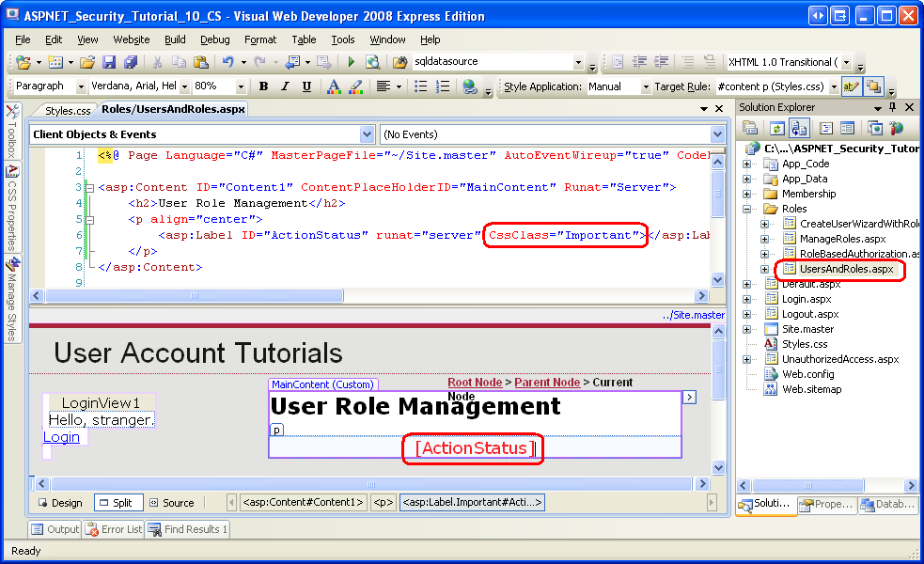Click the Decrease Indent icon
The height and width of the screenshot is (564, 924).
pyautogui.click(x=639, y=62)
